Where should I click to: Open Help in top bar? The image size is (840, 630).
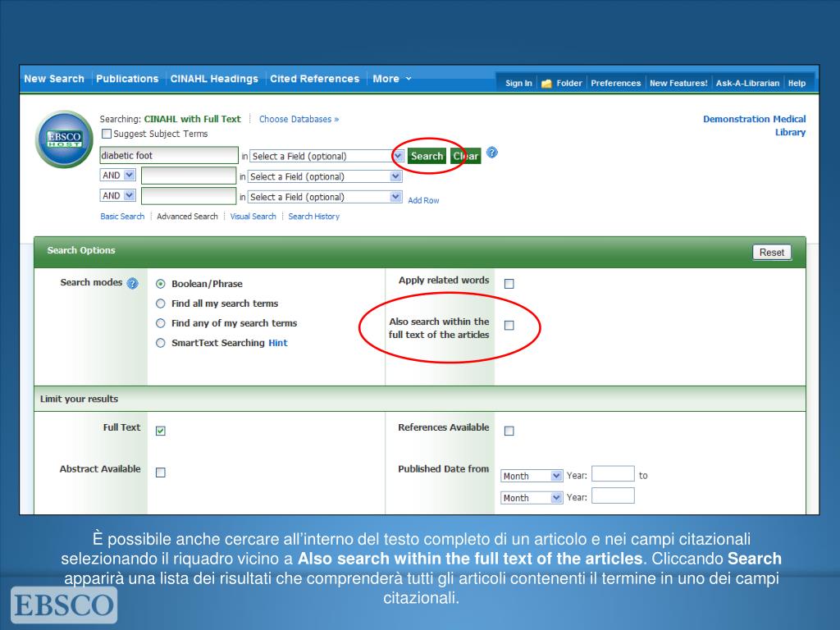[797, 83]
